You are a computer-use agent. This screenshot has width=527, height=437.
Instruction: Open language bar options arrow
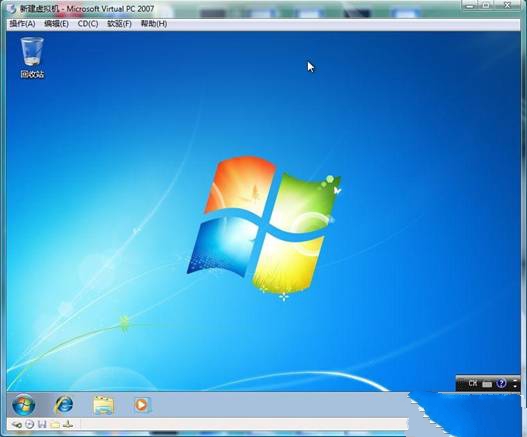pyautogui.click(x=515, y=387)
